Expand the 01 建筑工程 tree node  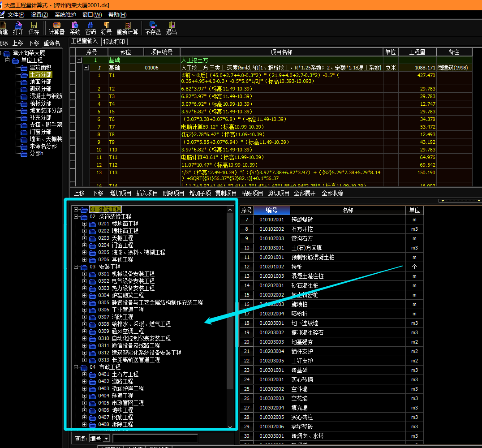[76, 210]
